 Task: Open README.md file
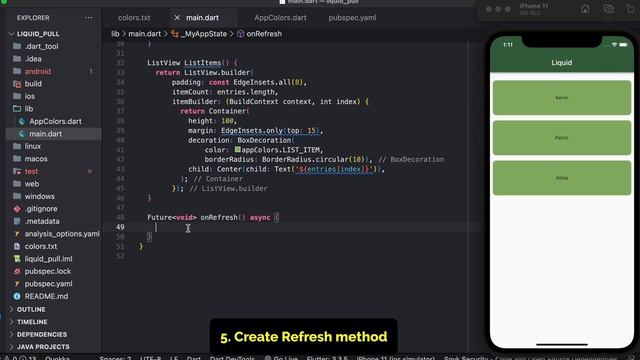tap(46, 296)
